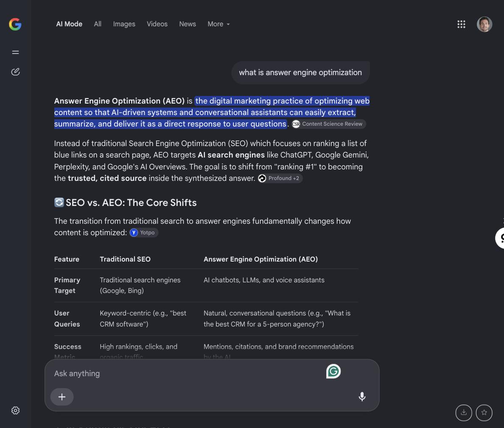
Task: Click the bold 'AI search engines' phrase
Action: (x=231, y=155)
